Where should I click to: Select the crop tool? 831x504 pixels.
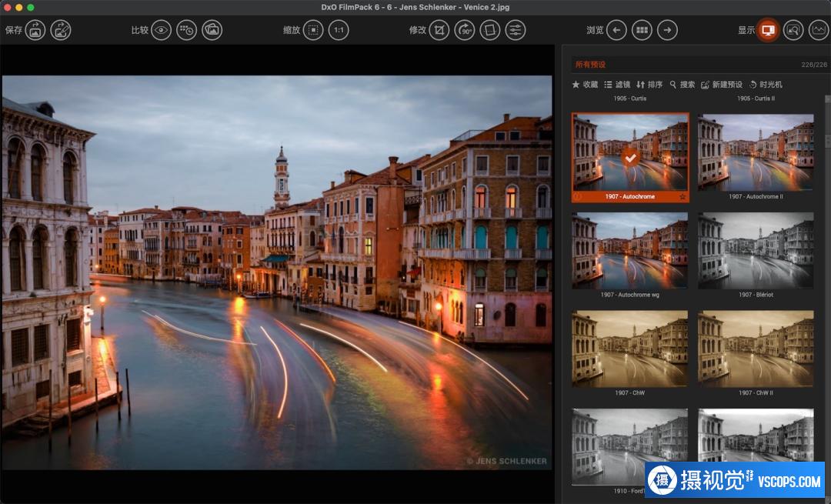[x=439, y=30]
